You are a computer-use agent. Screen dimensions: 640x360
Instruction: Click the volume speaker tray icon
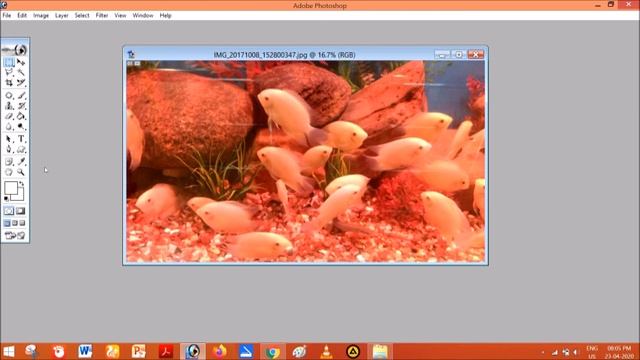pos(576,352)
